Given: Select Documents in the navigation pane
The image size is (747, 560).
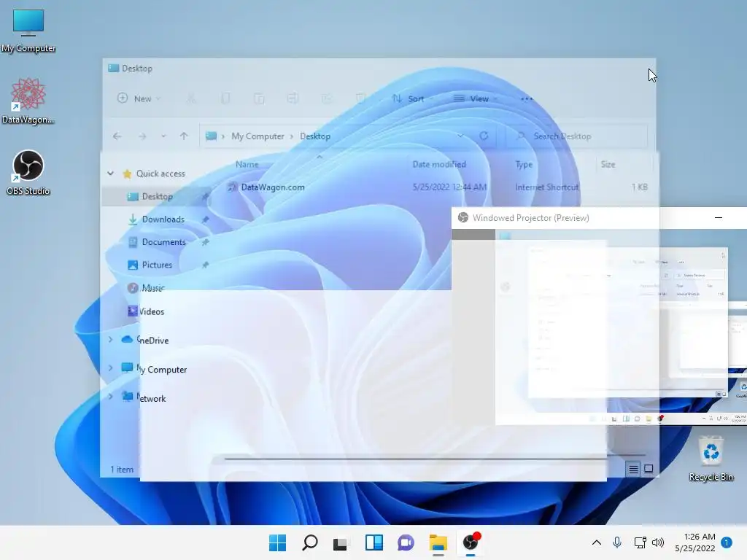Looking at the screenshot, I should click(x=163, y=242).
